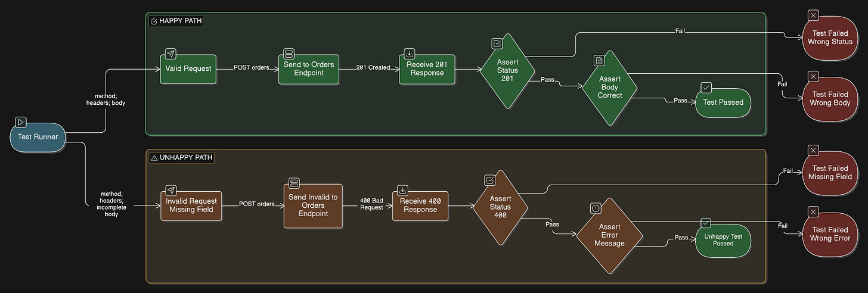This screenshot has width=868, height=293.
Task: Click server icon on Send Invalid to Orders
Action: point(294,183)
